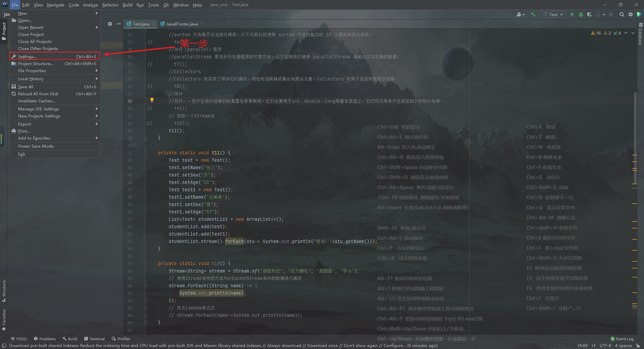Screen dimensions: 644x349
Task: Open the Test run configuration dropdown
Action: (553, 14)
